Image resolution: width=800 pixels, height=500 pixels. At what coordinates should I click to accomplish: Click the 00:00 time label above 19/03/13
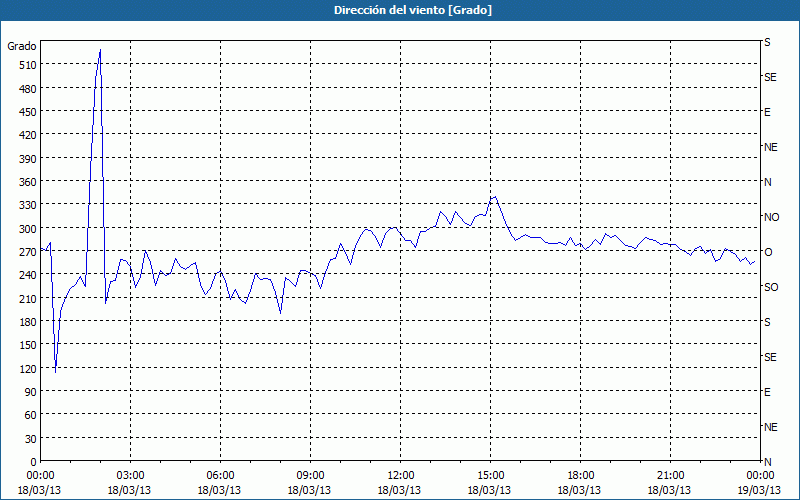760,476
